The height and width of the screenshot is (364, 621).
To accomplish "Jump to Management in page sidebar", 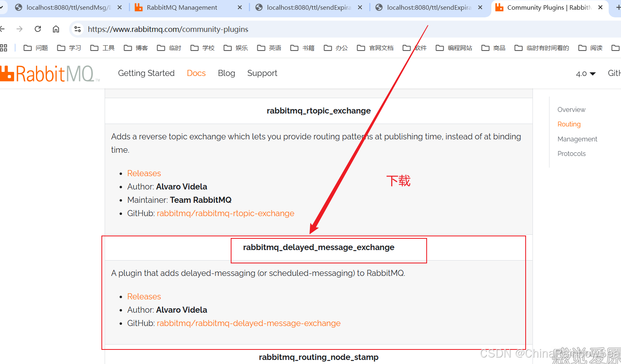I will [577, 139].
